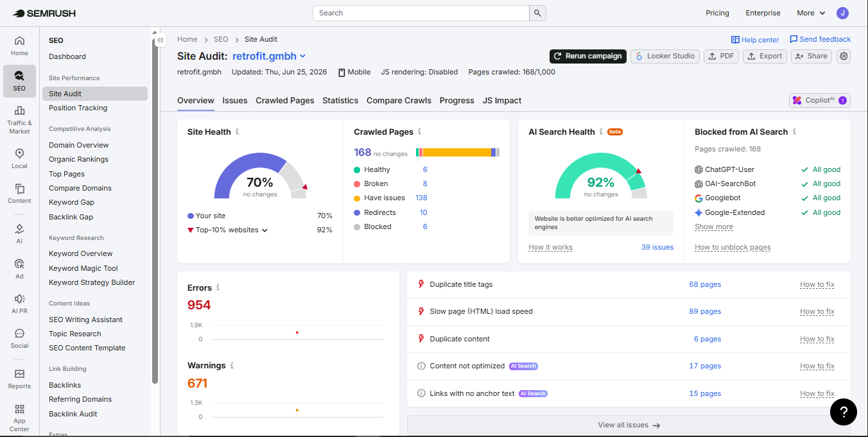
Task: Show Errors info icon
Action: tap(218, 287)
